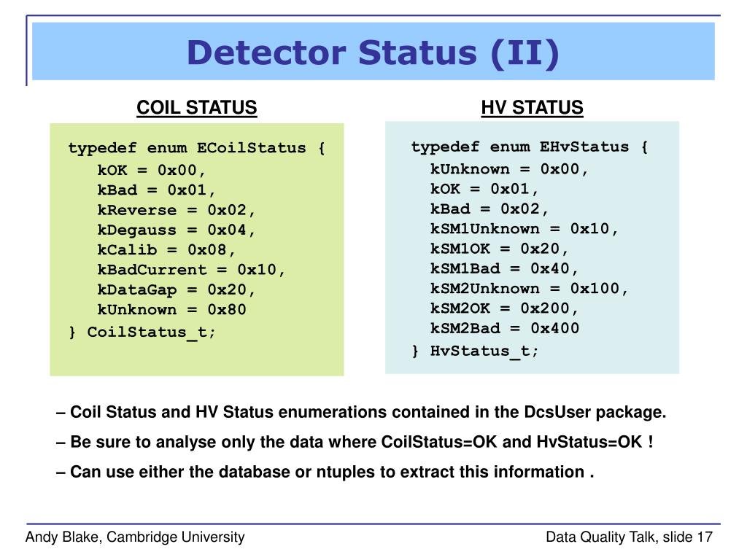Viewport: 747px width, 560px height.
Task: Click the typedef enum ECoilStatus line
Action: pyautogui.click(x=196, y=147)
